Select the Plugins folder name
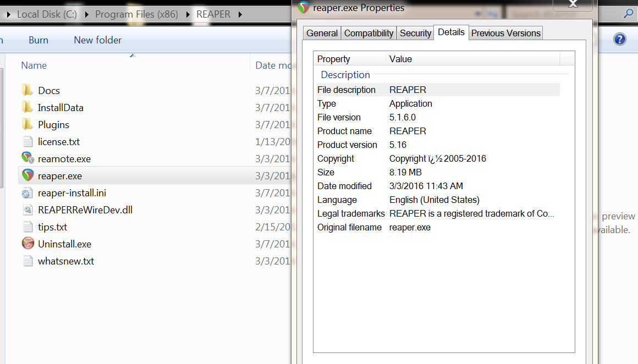 53,124
